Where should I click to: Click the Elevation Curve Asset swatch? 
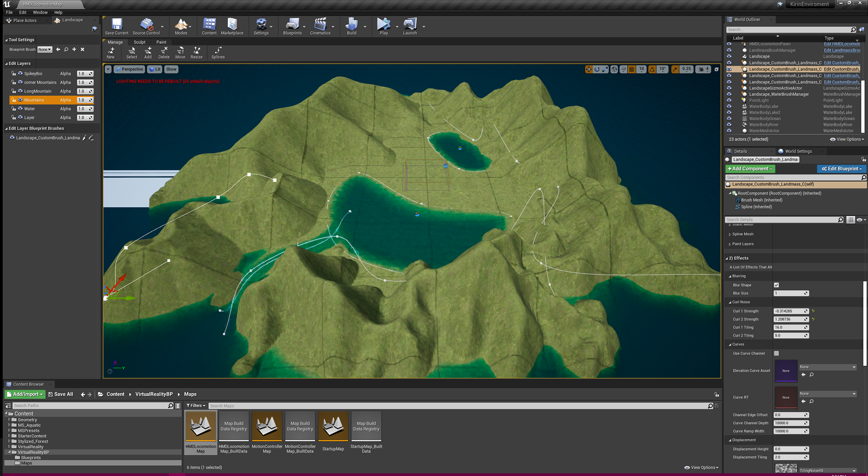(x=786, y=371)
